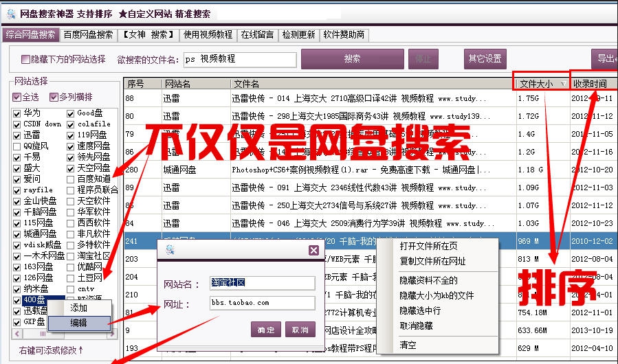Sort by the 收录时间 column header
The width and height of the screenshot is (618, 364).
(x=593, y=84)
